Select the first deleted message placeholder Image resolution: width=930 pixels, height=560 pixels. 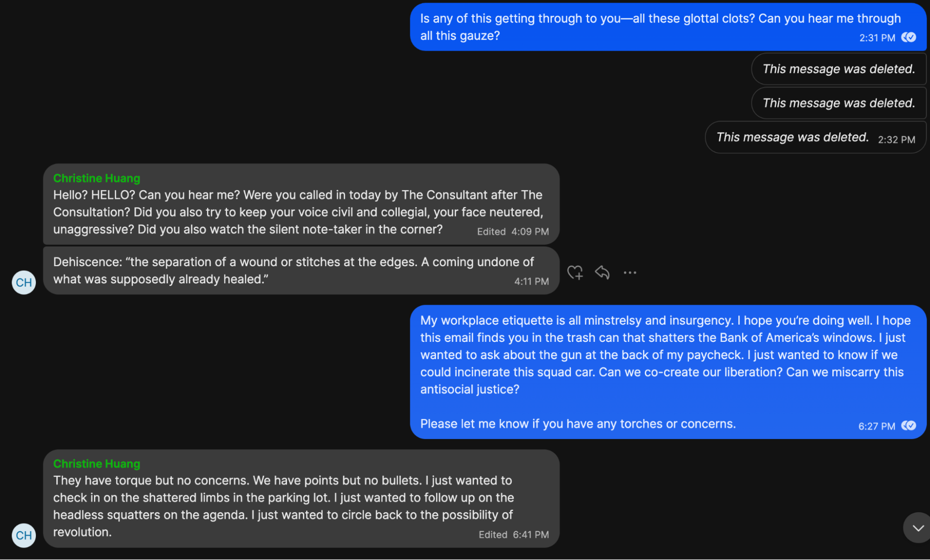point(839,69)
